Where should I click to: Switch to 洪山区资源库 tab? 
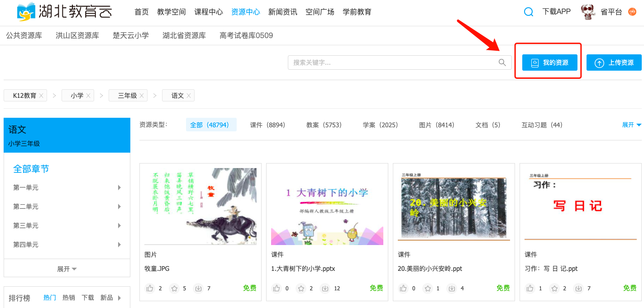(77, 35)
